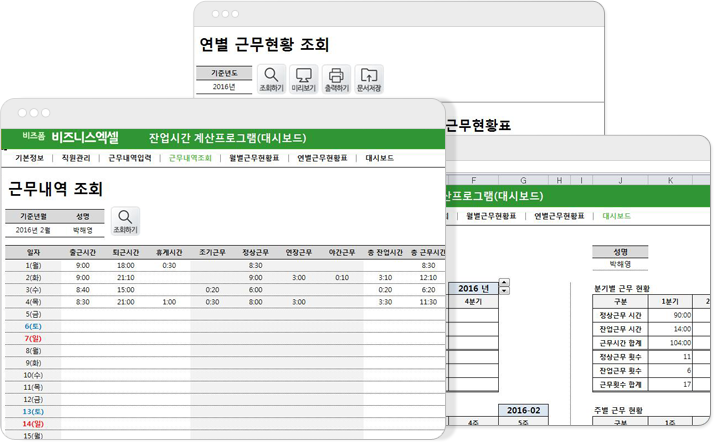Select the 6(토) date row

tap(33, 326)
